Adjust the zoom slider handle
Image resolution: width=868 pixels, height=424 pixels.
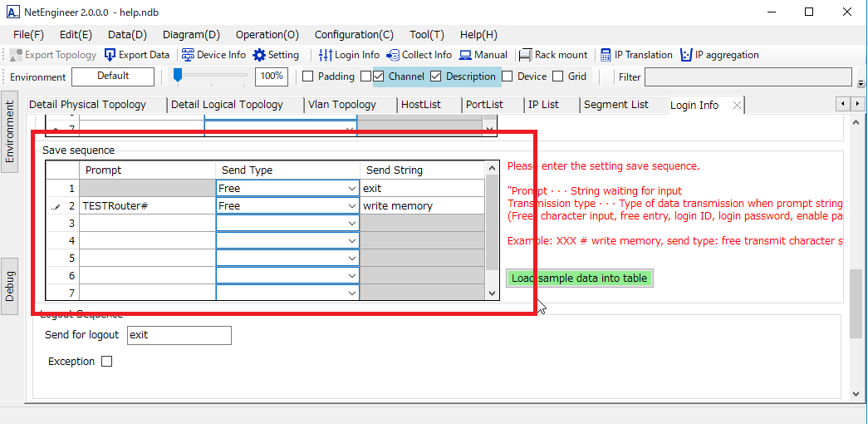point(178,76)
